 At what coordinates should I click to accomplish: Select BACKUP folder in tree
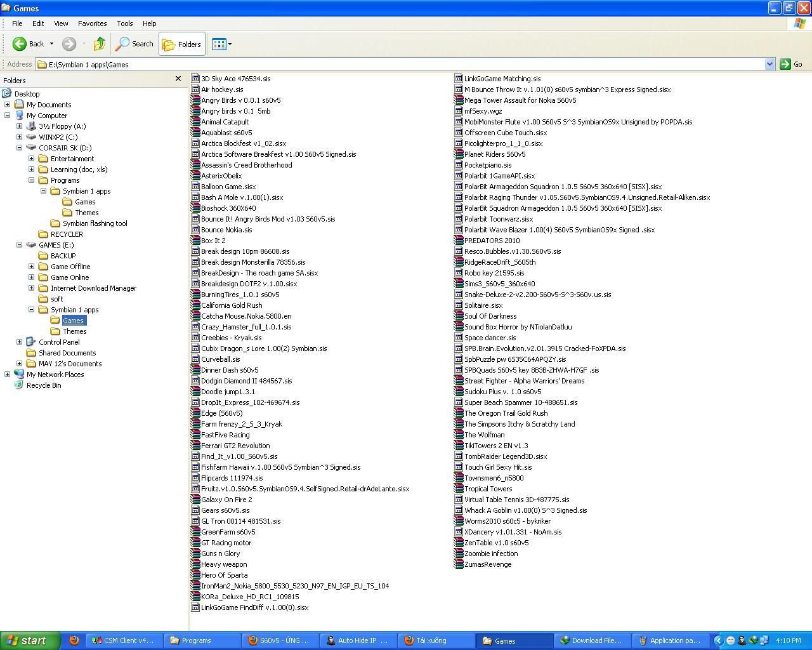63,256
